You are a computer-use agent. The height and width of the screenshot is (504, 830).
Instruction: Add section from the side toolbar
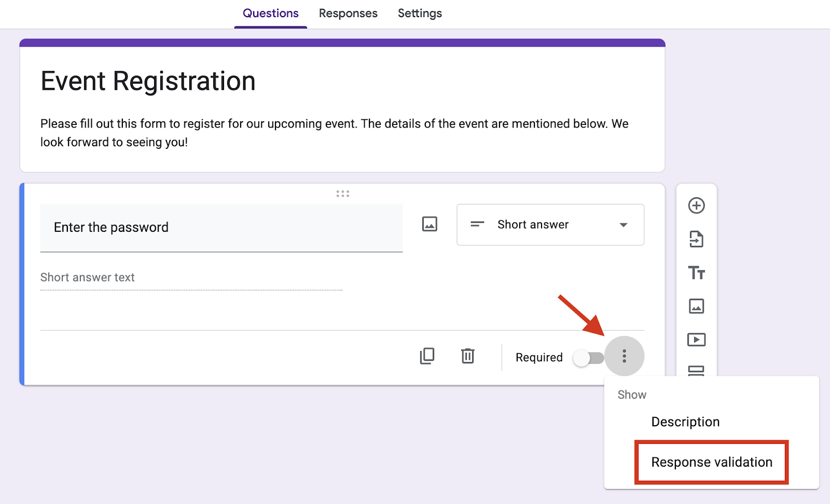pyautogui.click(x=696, y=370)
